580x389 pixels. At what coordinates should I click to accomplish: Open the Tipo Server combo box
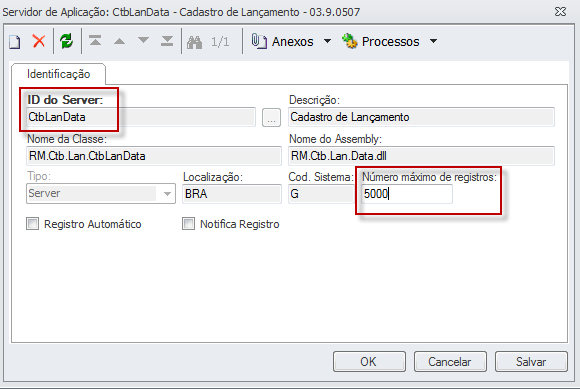[x=101, y=193]
